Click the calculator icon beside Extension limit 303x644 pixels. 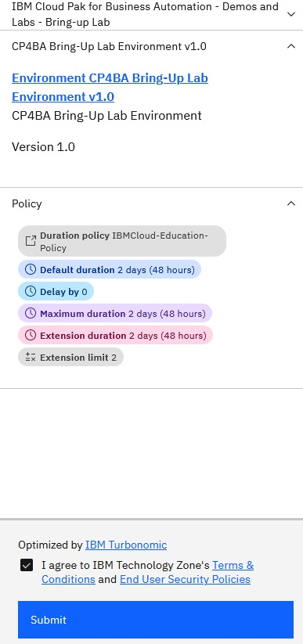coord(31,358)
